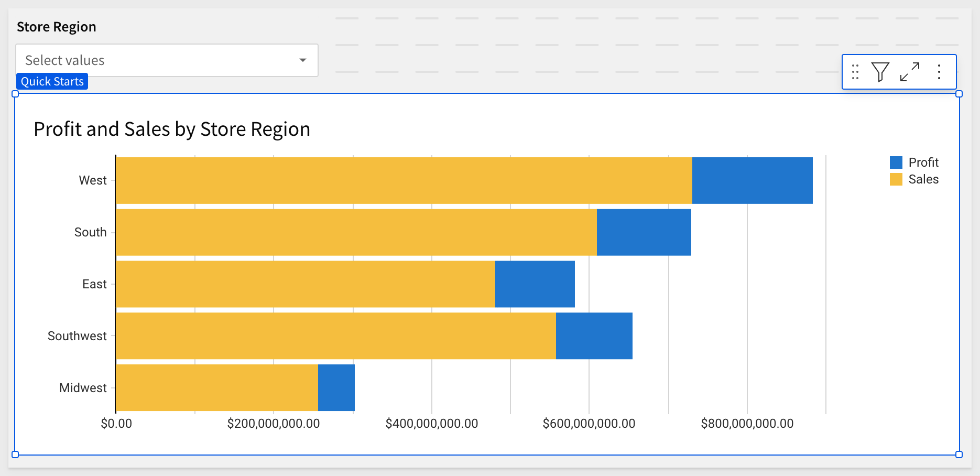Click the South region blue Profit bar

pyautogui.click(x=644, y=232)
